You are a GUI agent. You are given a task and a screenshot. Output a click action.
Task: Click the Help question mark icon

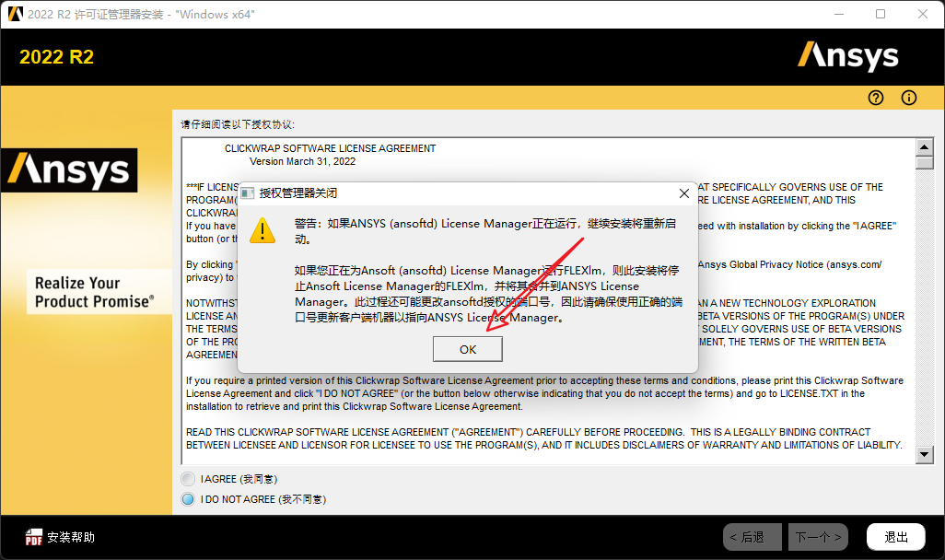click(875, 98)
